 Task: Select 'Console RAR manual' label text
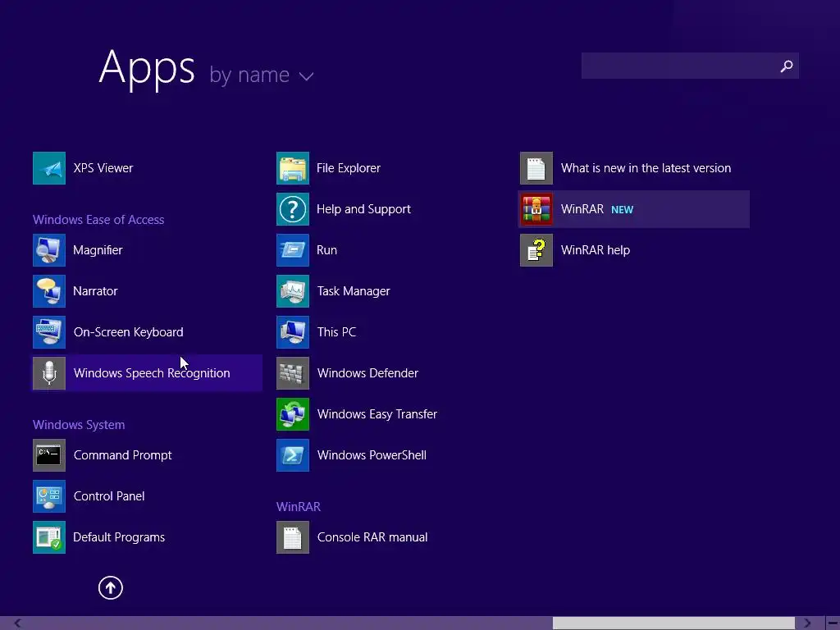(372, 537)
